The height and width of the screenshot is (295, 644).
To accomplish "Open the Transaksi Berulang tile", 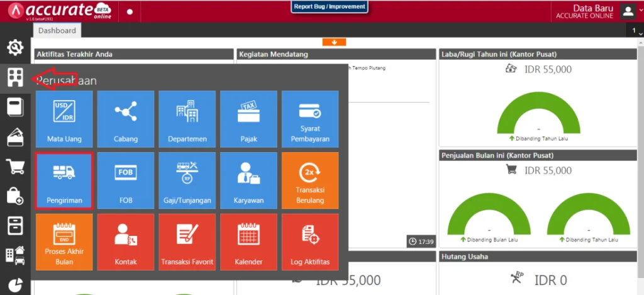I will [310, 181].
